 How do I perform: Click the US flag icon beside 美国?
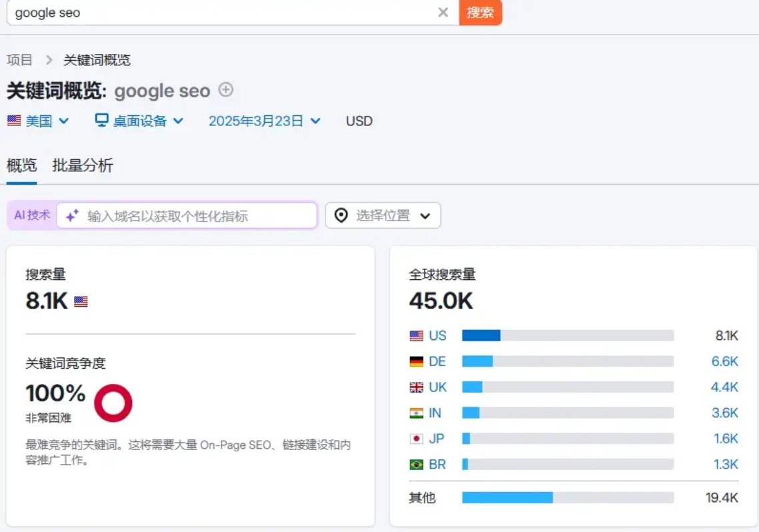point(14,121)
